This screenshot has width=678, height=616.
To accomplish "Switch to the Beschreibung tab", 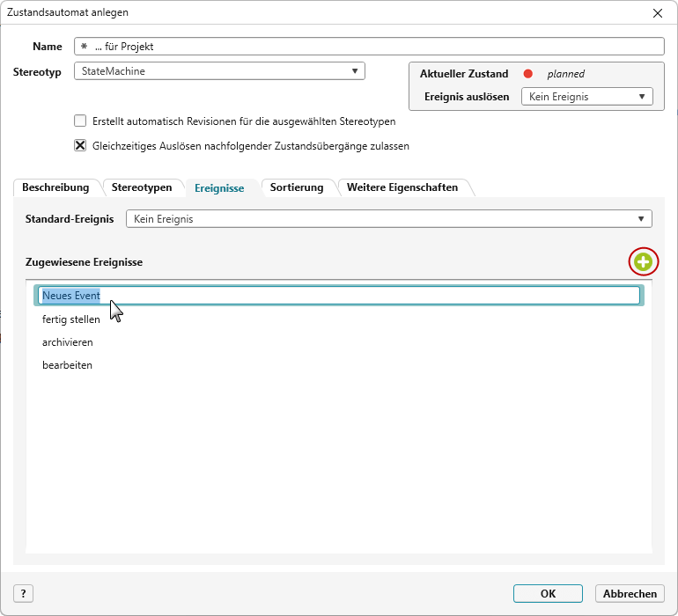I will 55,187.
